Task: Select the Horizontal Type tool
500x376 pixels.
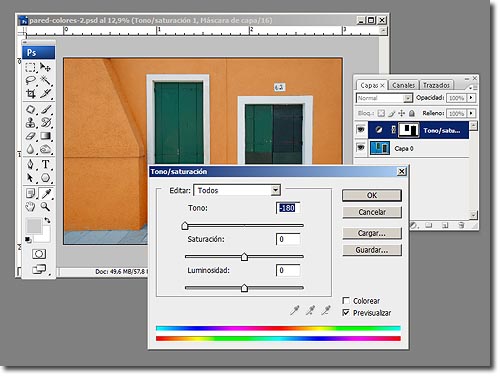Action: pos(46,164)
